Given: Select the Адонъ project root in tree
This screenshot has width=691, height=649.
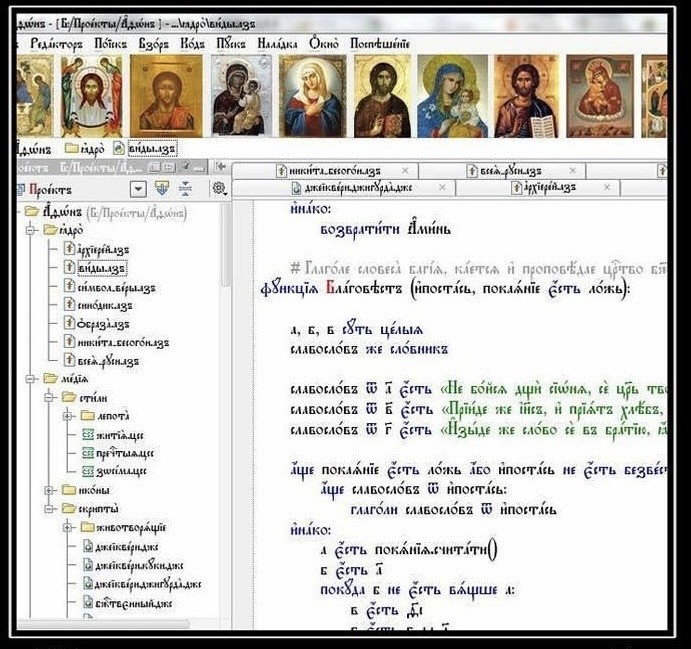Looking at the screenshot, I should [106, 212].
